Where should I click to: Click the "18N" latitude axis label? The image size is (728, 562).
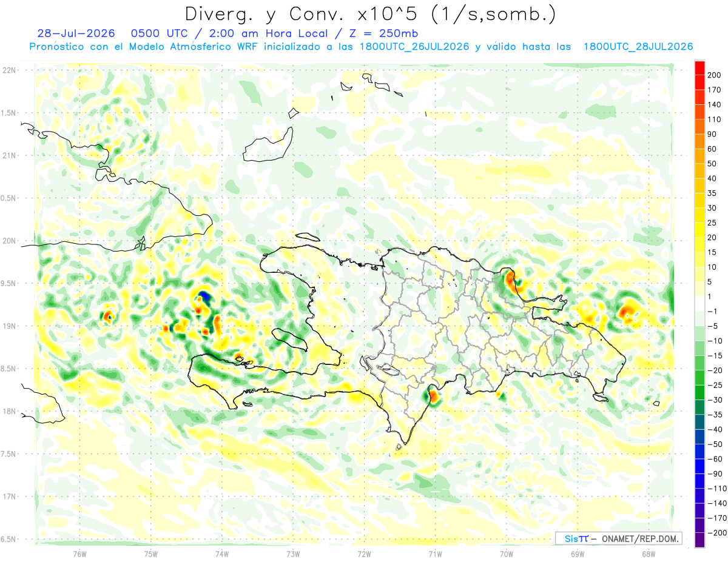click(x=9, y=412)
